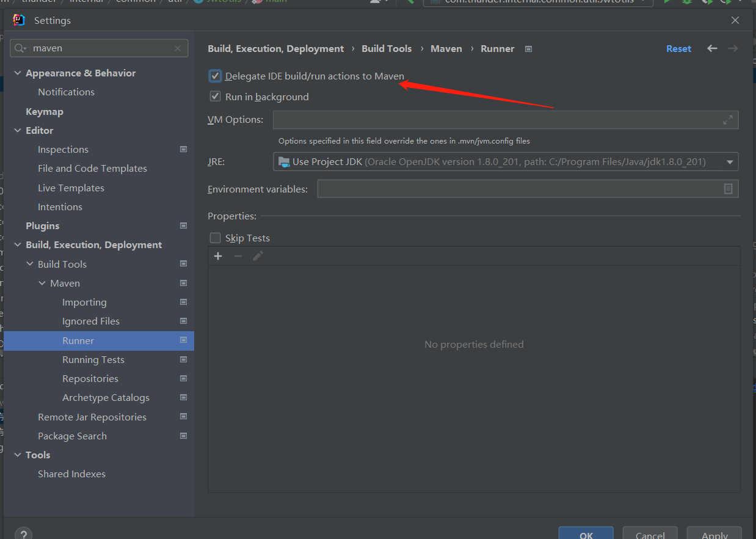Navigate back with the left arrow
The width and height of the screenshot is (756, 539).
(712, 48)
